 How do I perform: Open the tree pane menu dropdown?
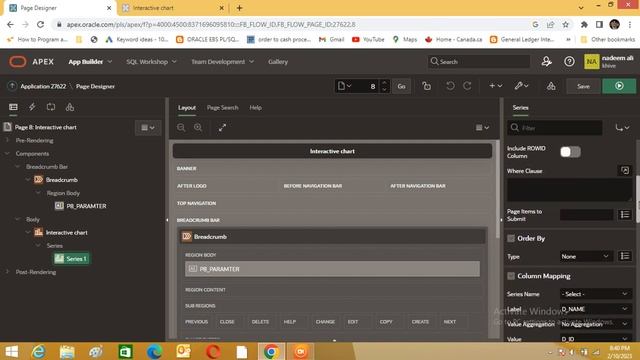click(148, 128)
